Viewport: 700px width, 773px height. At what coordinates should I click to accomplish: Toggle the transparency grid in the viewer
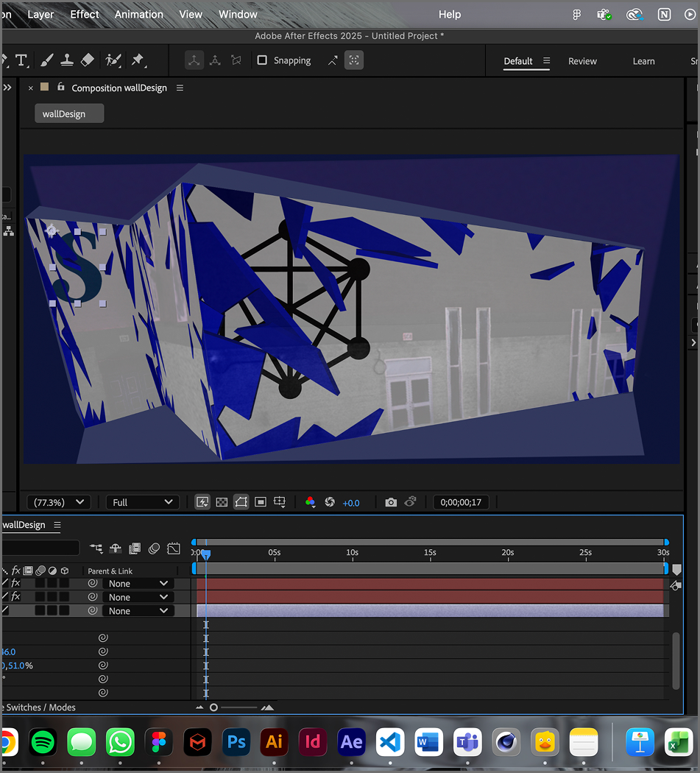tap(222, 501)
